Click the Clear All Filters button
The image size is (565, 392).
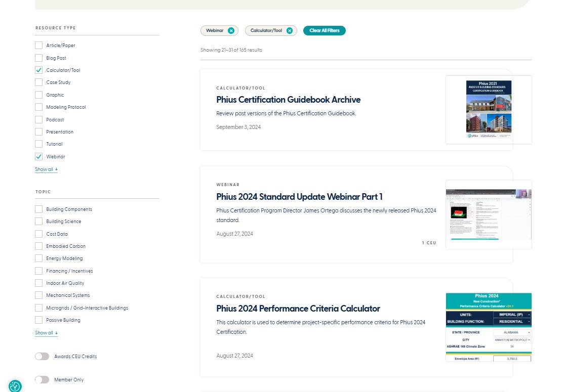point(324,30)
